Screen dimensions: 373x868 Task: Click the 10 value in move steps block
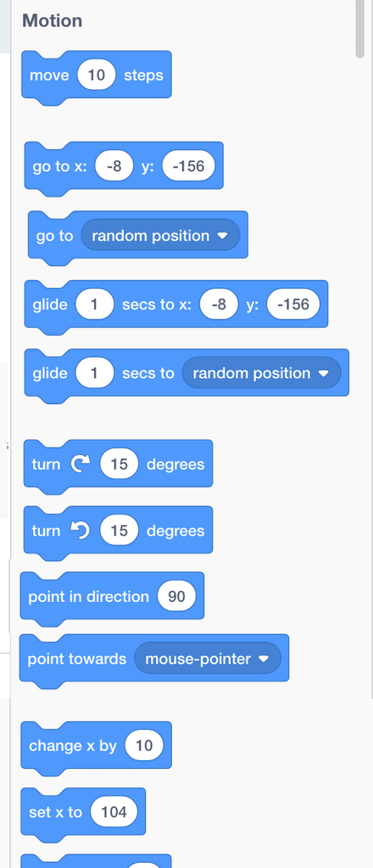[97, 75]
